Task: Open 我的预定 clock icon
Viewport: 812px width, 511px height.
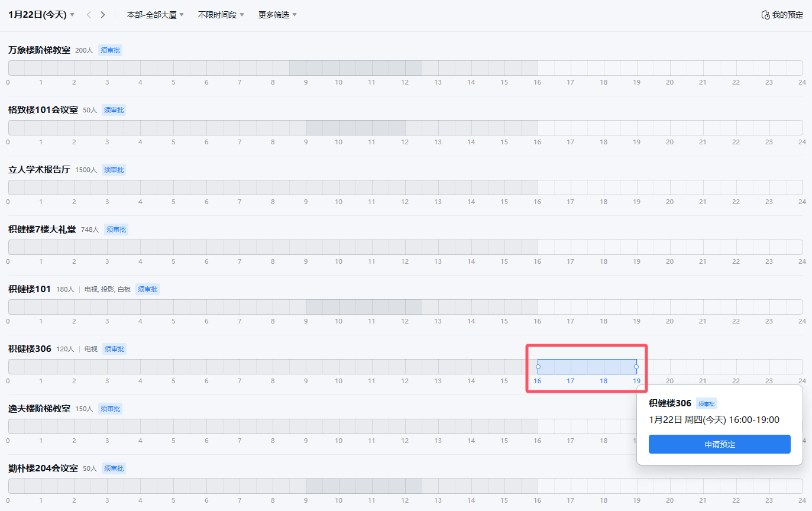Action: pyautogui.click(x=765, y=15)
